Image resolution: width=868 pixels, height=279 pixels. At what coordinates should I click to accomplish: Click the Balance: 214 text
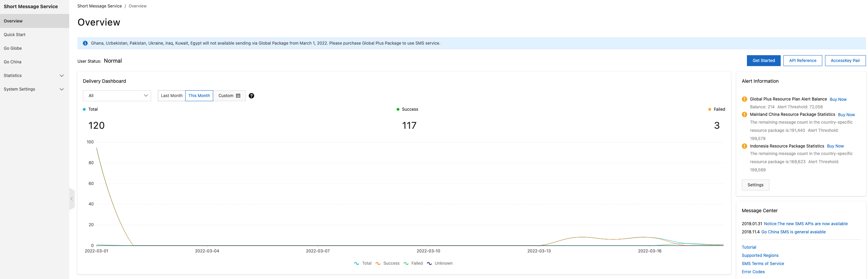(762, 107)
